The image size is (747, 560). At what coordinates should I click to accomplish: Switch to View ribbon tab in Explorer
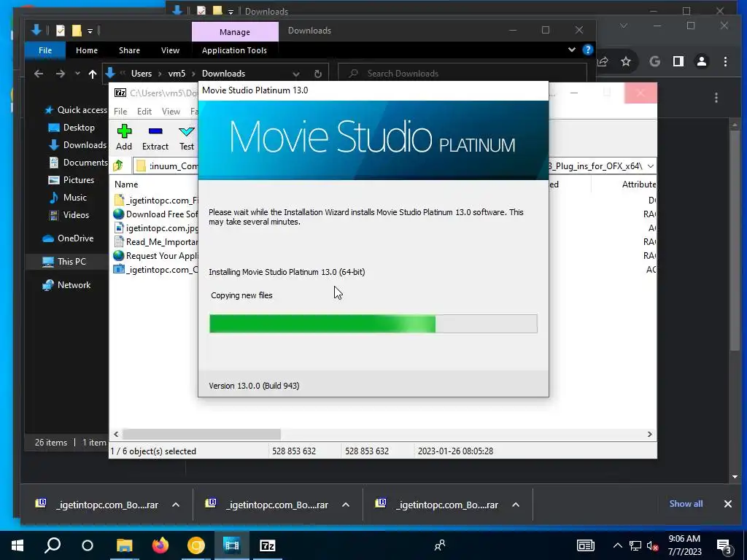click(170, 50)
